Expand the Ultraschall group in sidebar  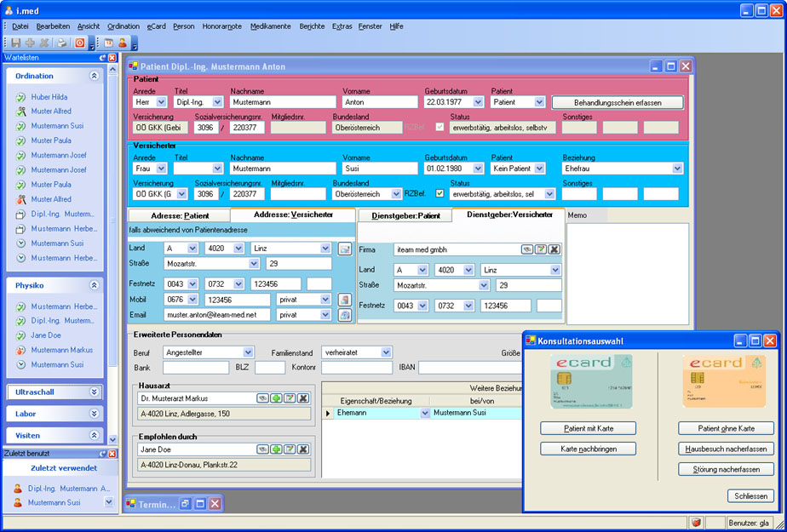pos(95,392)
